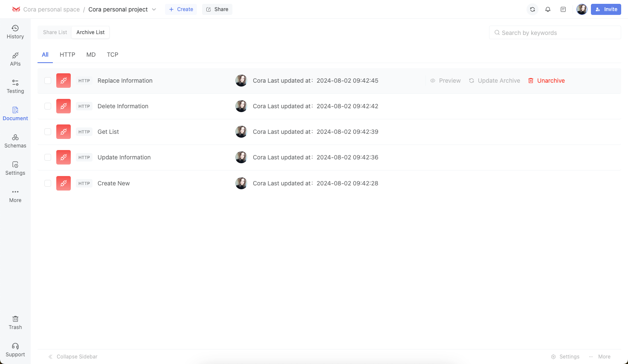Click Cora's avatar in Get List row

241,132
